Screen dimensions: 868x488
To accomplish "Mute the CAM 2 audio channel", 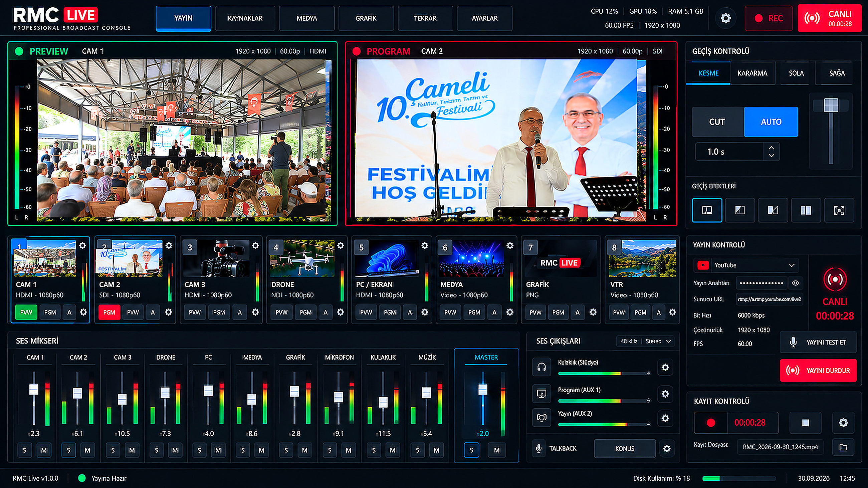I will [x=87, y=450].
